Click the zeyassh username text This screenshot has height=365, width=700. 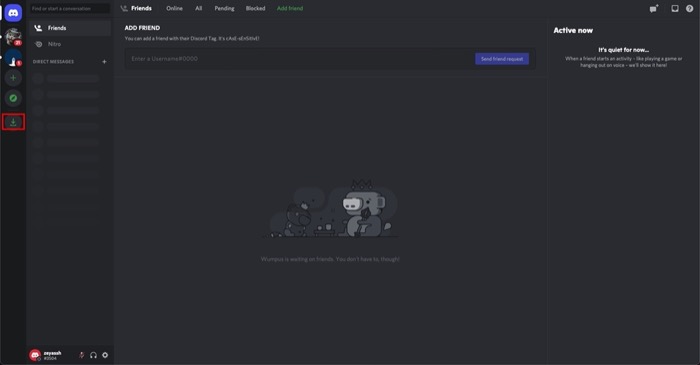[52, 353]
